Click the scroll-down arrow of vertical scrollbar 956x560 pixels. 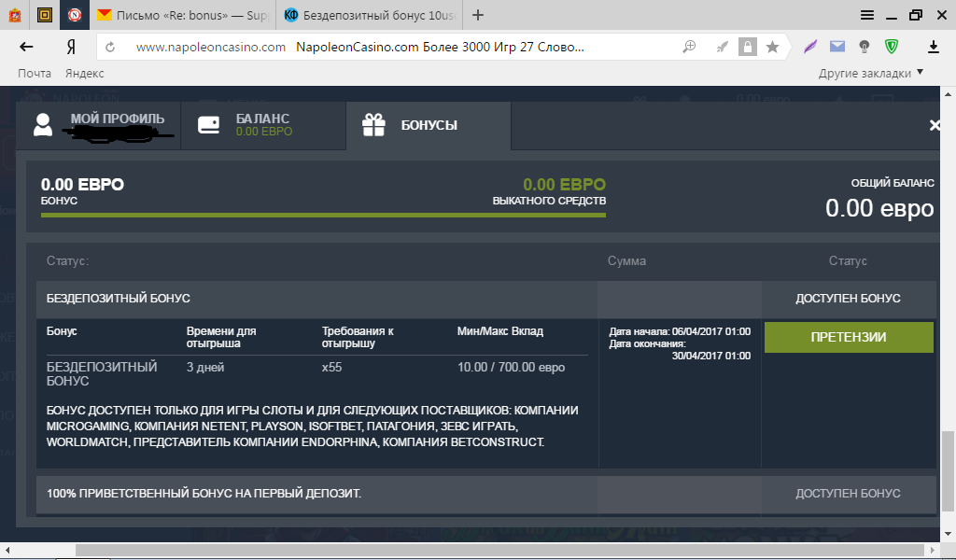(948, 535)
